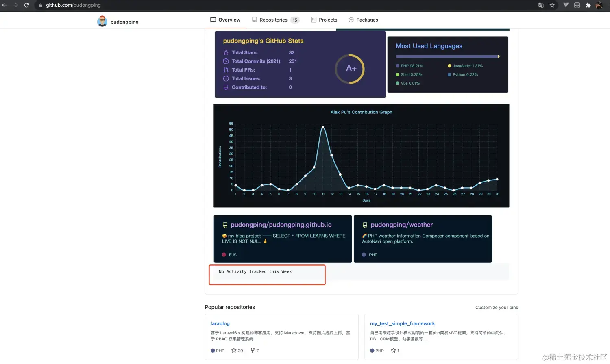This screenshot has width=610, height=364.
Task: Open the my_test_simple_framework repository link
Action: pyautogui.click(x=402, y=323)
